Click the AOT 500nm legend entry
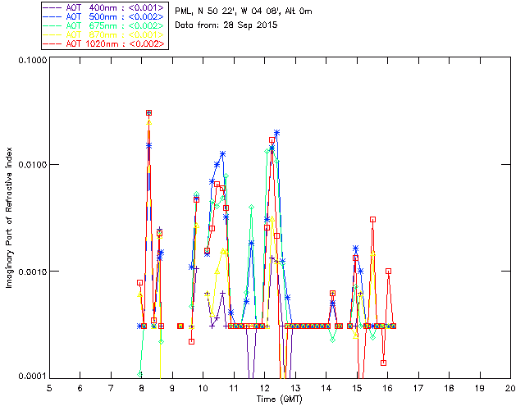Image resolution: width=525 pixels, height=420 pixels. (103, 16)
